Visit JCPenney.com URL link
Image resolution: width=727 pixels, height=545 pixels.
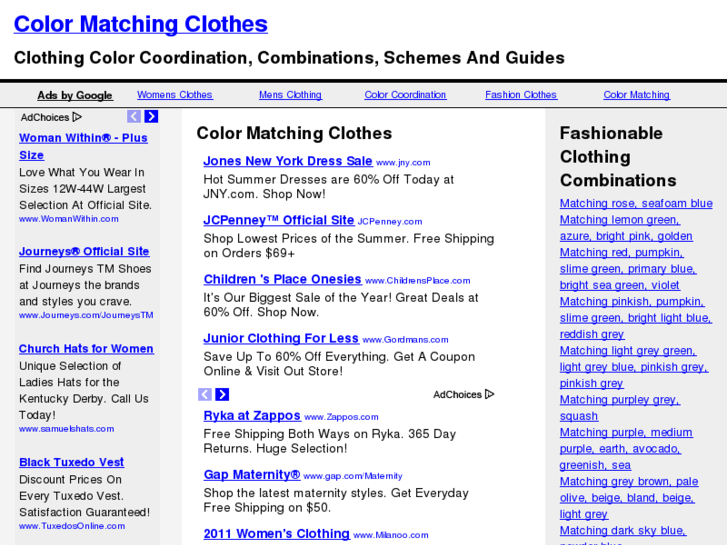390,221
